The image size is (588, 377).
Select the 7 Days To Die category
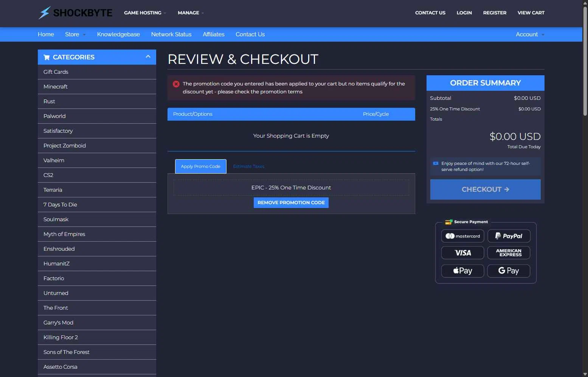tap(97, 205)
